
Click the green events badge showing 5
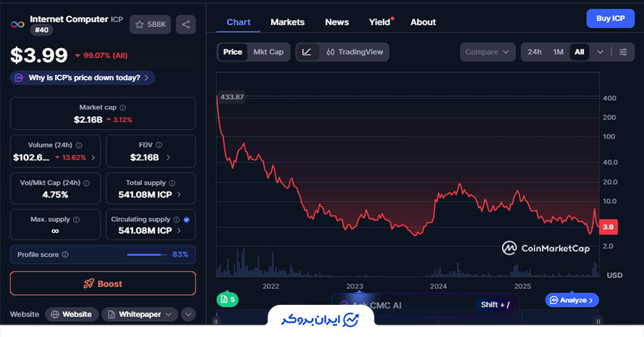pyautogui.click(x=227, y=299)
